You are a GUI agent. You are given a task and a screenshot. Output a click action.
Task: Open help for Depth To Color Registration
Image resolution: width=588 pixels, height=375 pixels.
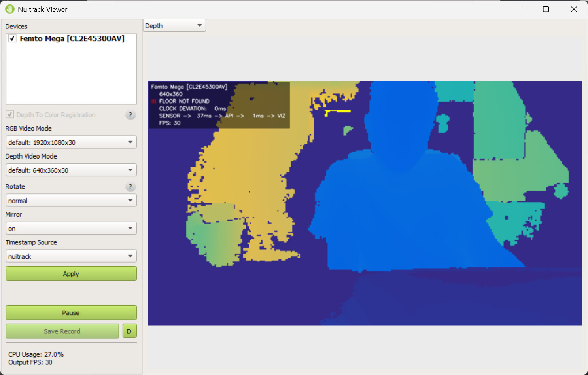tap(130, 115)
